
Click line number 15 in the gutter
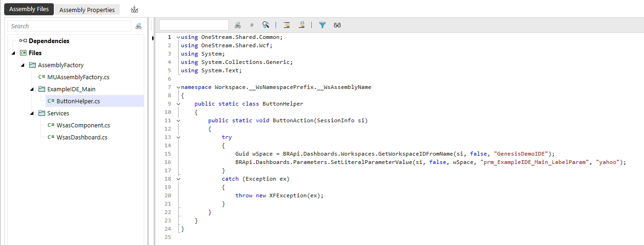(167, 154)
